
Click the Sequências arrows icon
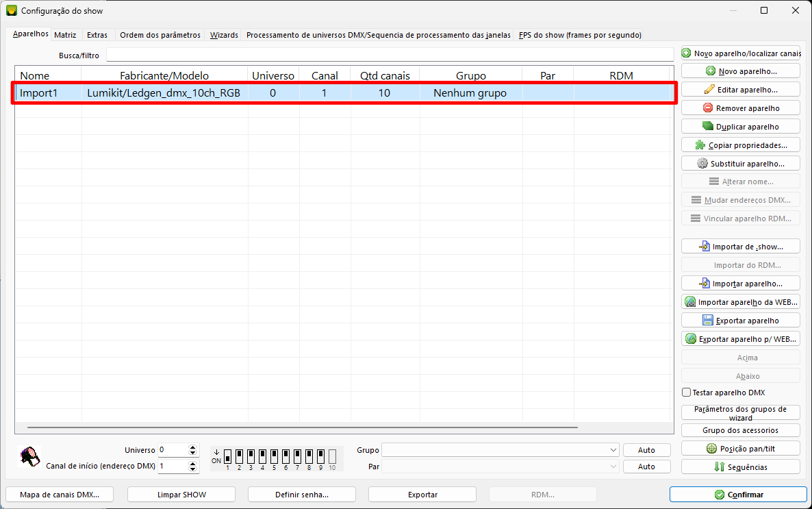[720, 467]
